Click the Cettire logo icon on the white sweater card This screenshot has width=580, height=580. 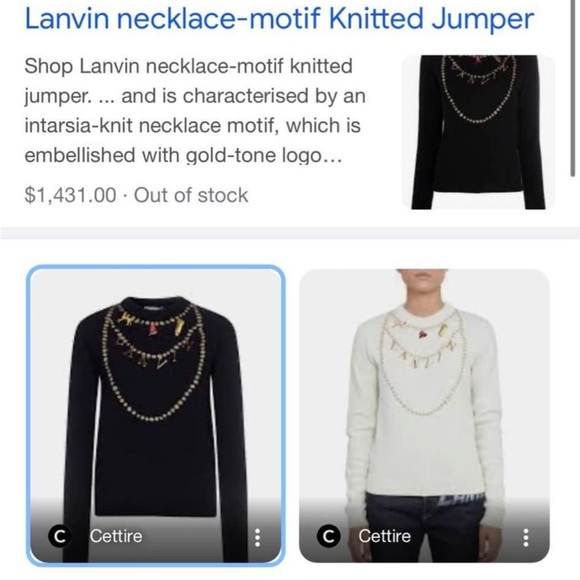[x=328, y=536]
